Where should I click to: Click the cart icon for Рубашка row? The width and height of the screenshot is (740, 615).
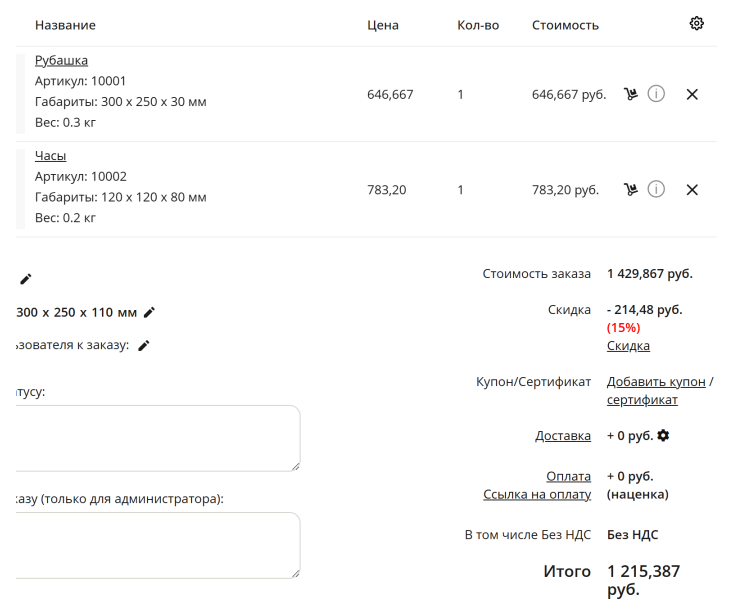(x=631, y=94)
